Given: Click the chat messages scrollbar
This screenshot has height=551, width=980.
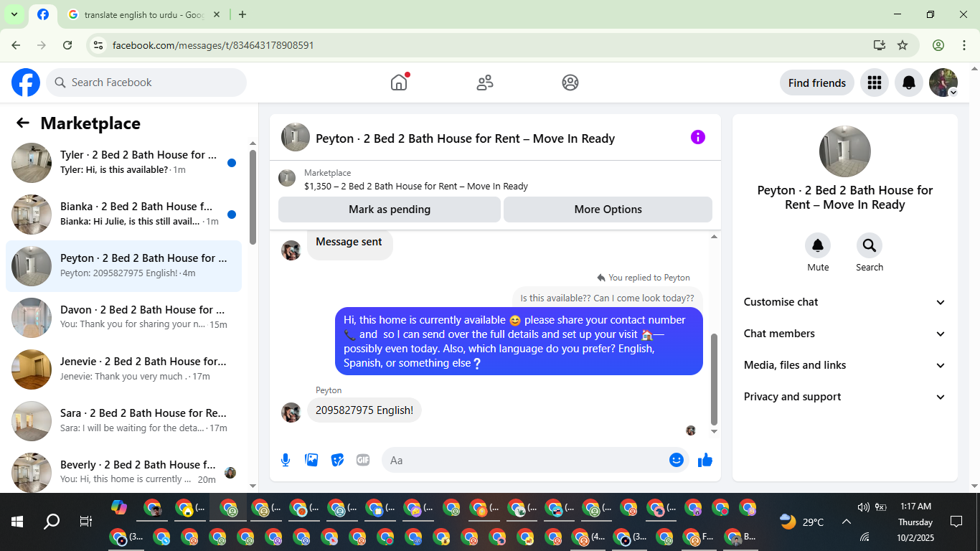Looking at the screenshot, I should [714, 379].
